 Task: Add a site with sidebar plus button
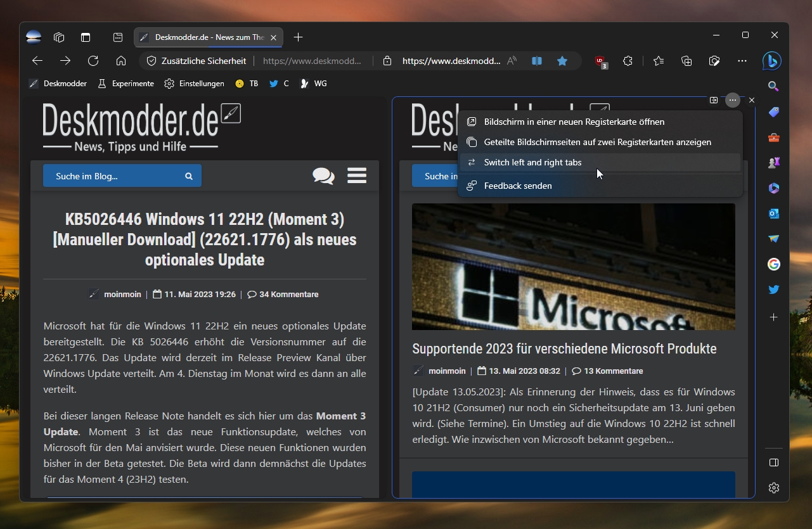(773, 317)
